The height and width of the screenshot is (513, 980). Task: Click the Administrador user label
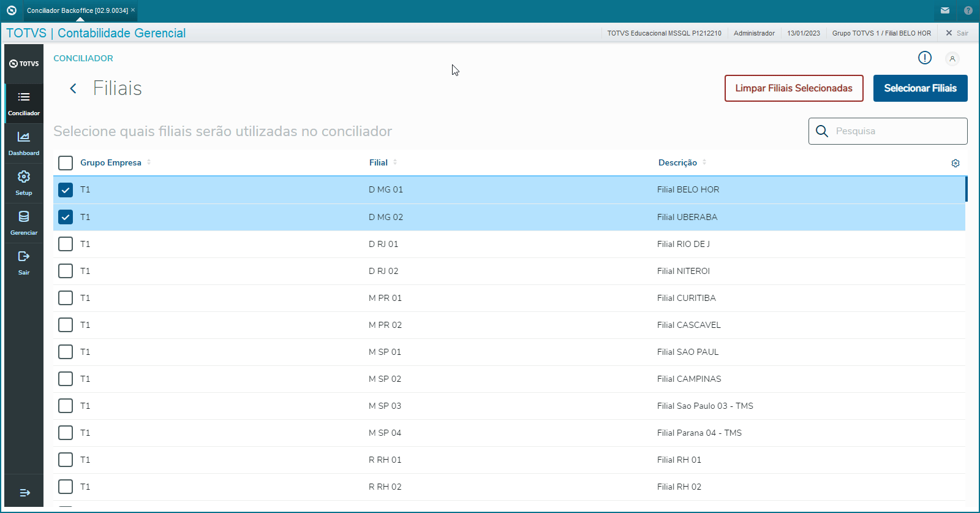pyautogui.click(x=754, y=33)
